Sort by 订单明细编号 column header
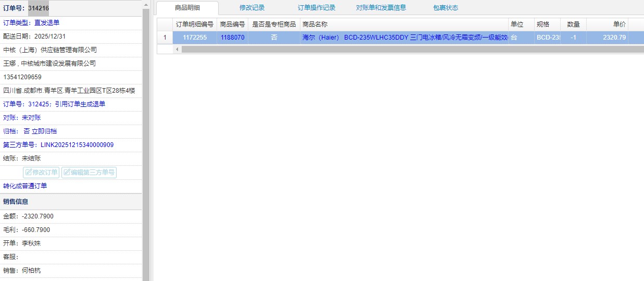Image resolution: width=644 pixels, height=281 pixels. tap(194, 25)
